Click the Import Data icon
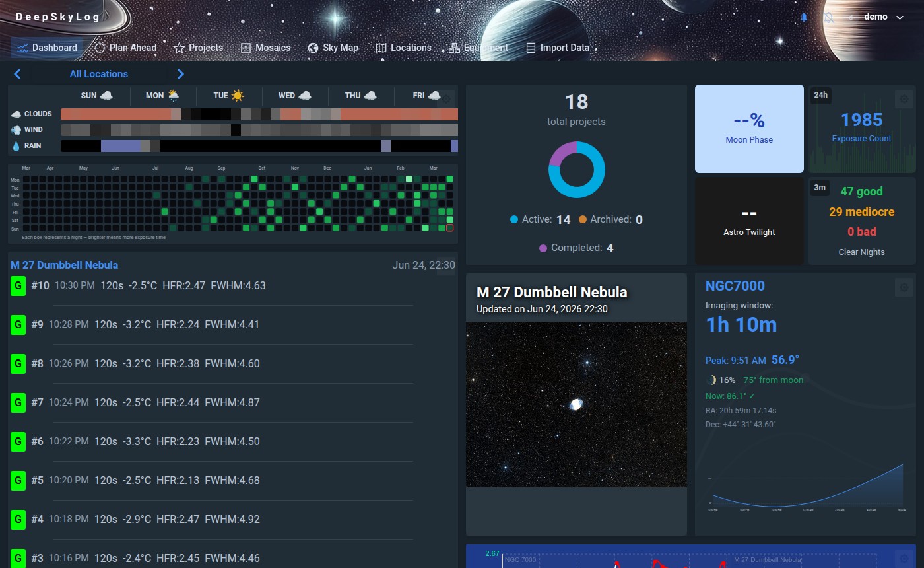The height and width of the screenshot is (568, 924). [529, 48]
